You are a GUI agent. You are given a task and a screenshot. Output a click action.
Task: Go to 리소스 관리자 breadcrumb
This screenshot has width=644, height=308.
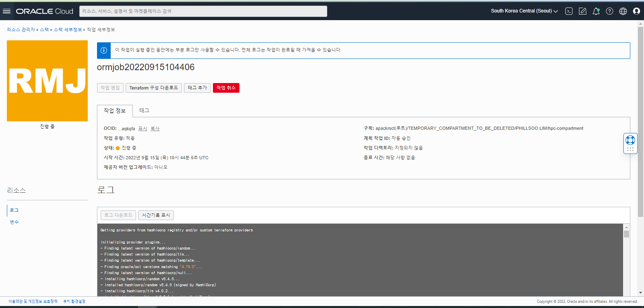(x=21, y=30)
